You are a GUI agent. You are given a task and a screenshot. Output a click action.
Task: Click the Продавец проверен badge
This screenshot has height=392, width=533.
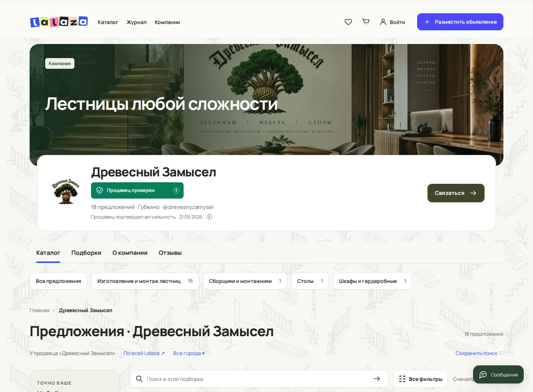137,190
